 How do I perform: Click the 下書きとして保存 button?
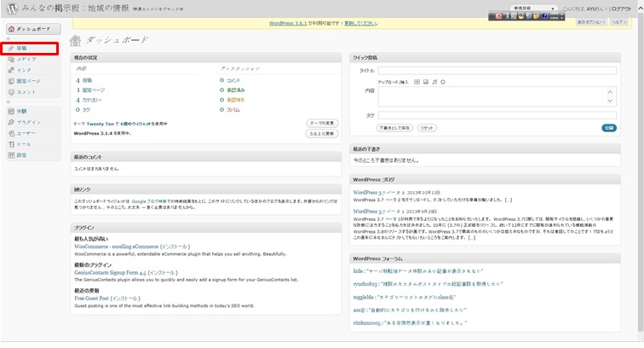tap(394, 128)
